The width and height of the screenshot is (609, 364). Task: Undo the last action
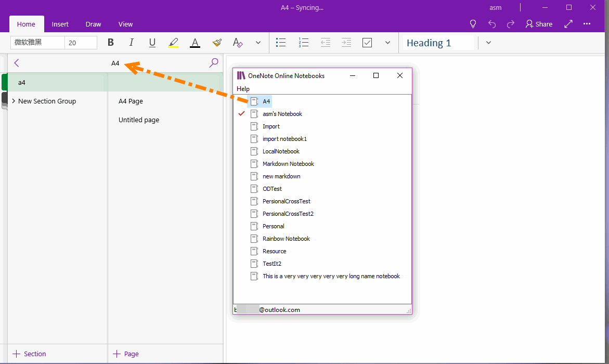492,24
